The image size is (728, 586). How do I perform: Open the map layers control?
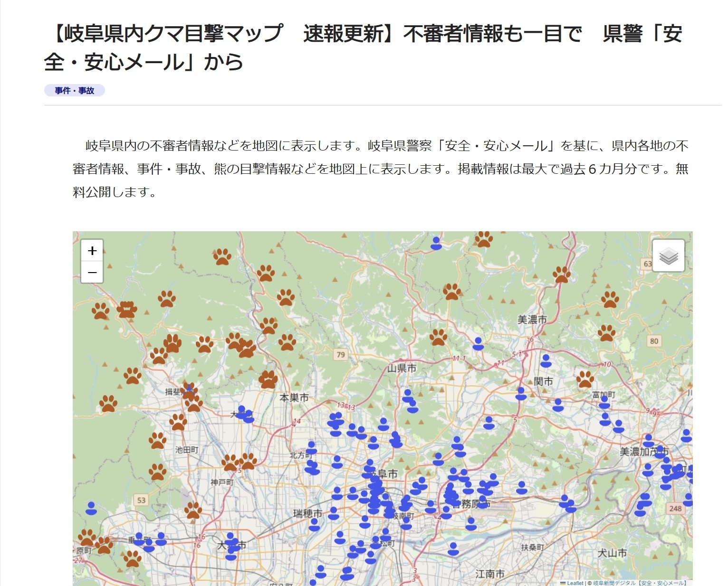point(668,255)
